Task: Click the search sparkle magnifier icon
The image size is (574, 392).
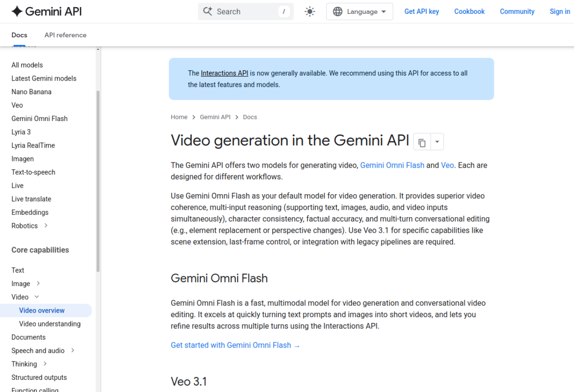Action: click(208, 12)
